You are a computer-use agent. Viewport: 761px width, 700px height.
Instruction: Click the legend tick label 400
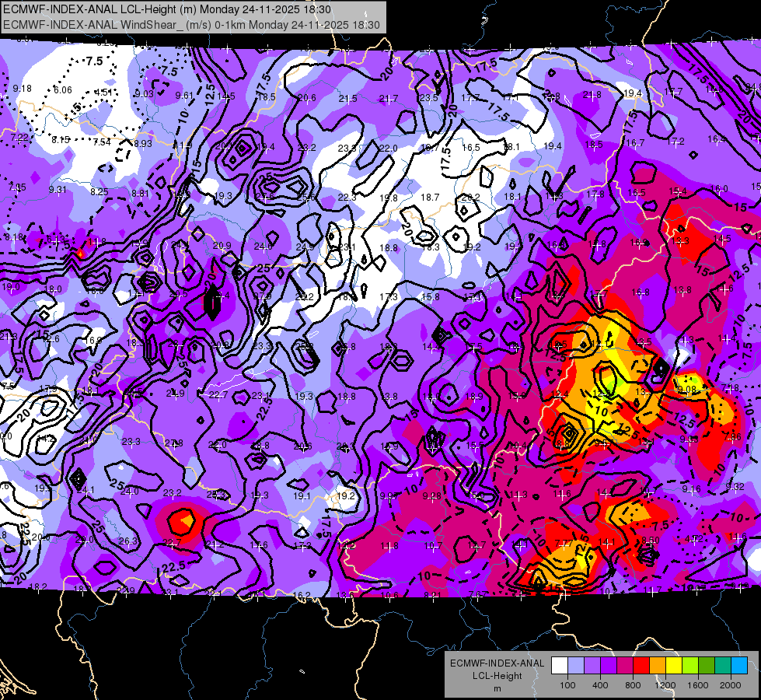tap(600, 685)
